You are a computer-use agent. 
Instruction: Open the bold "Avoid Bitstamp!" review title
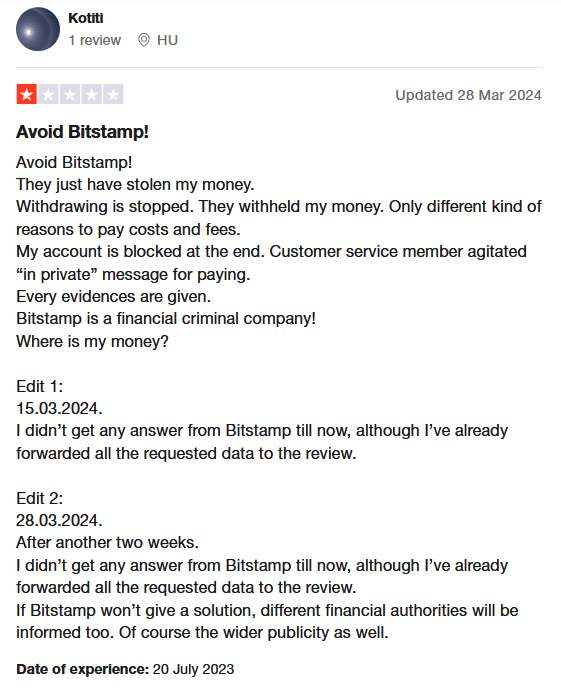[x=83, y=132]
